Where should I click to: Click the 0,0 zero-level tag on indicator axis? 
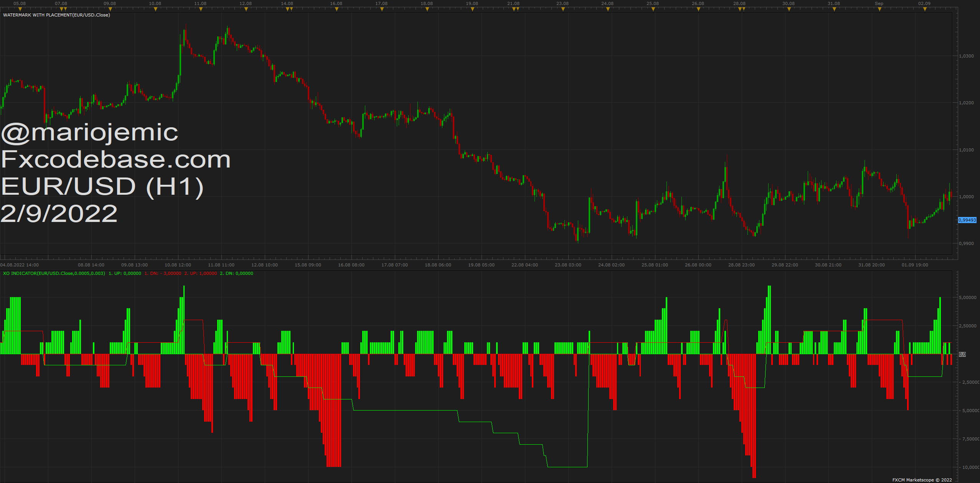click(x=962, y=354)
